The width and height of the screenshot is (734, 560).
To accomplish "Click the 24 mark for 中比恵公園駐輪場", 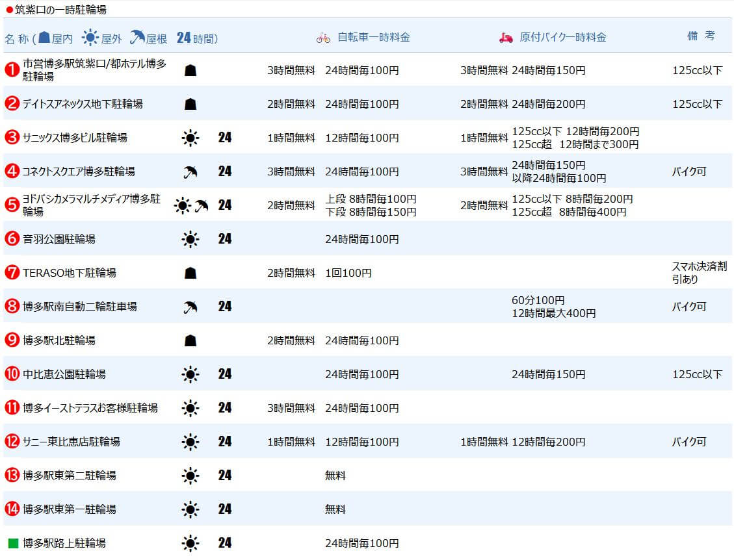I will tap(225, 374).
